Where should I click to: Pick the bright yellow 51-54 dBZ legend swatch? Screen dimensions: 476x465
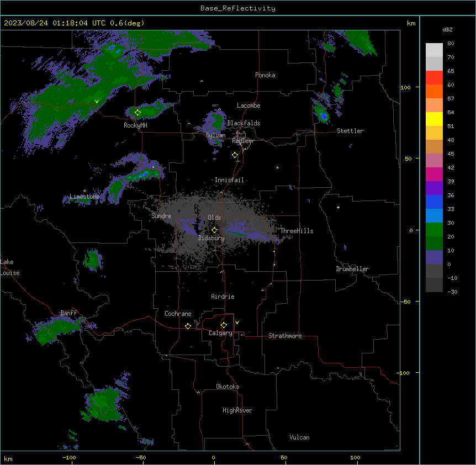coord(434,119)
